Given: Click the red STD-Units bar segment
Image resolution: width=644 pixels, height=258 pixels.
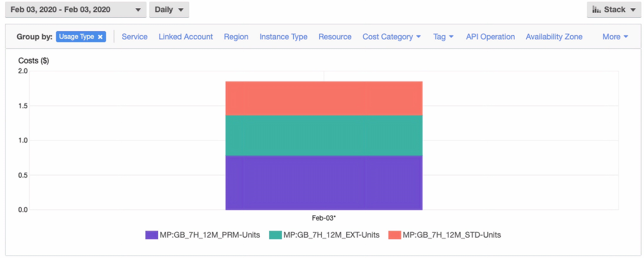Looking at the screenshot, I should pos(324,98).
